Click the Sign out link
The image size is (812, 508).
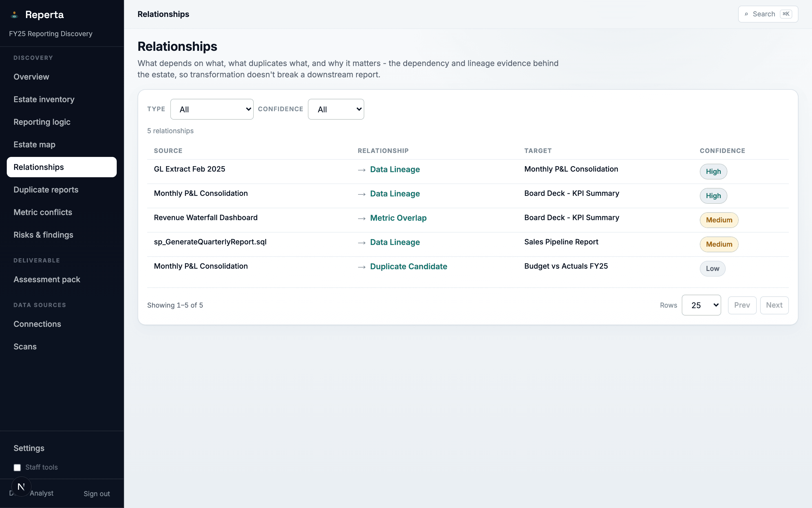point(97,494)
